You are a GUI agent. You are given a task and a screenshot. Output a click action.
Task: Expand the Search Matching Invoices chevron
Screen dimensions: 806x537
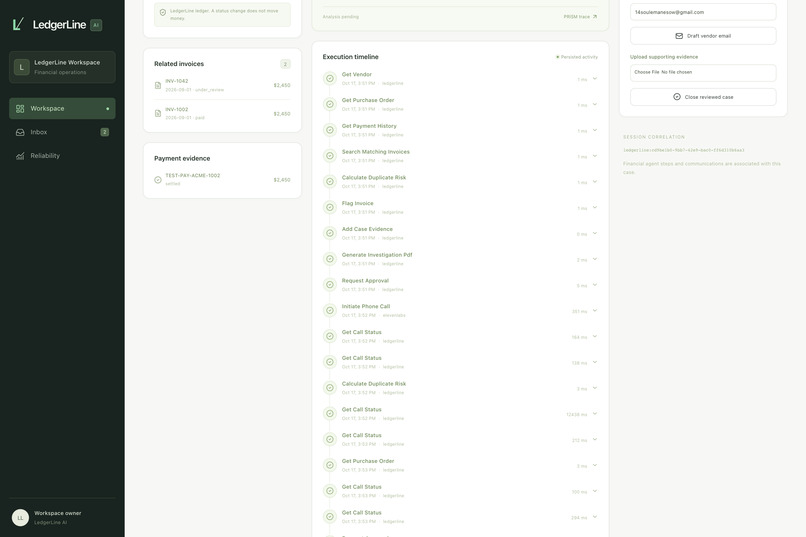point(595,156)
